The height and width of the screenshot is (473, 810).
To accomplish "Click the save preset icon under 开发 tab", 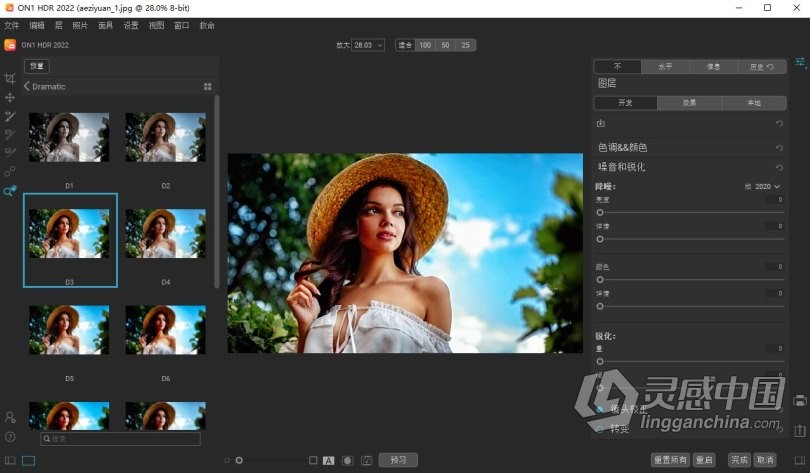I will coord(600,123).
